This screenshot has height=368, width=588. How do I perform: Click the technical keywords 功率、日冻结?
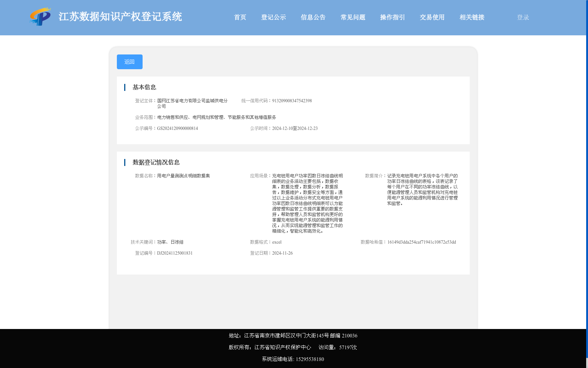[170, 242]
